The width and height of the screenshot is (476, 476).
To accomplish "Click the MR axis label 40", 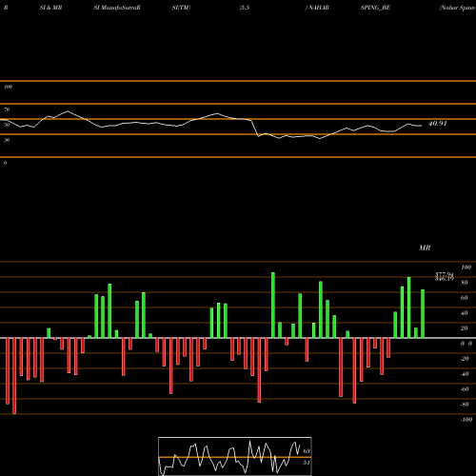I will click(465, 313).
